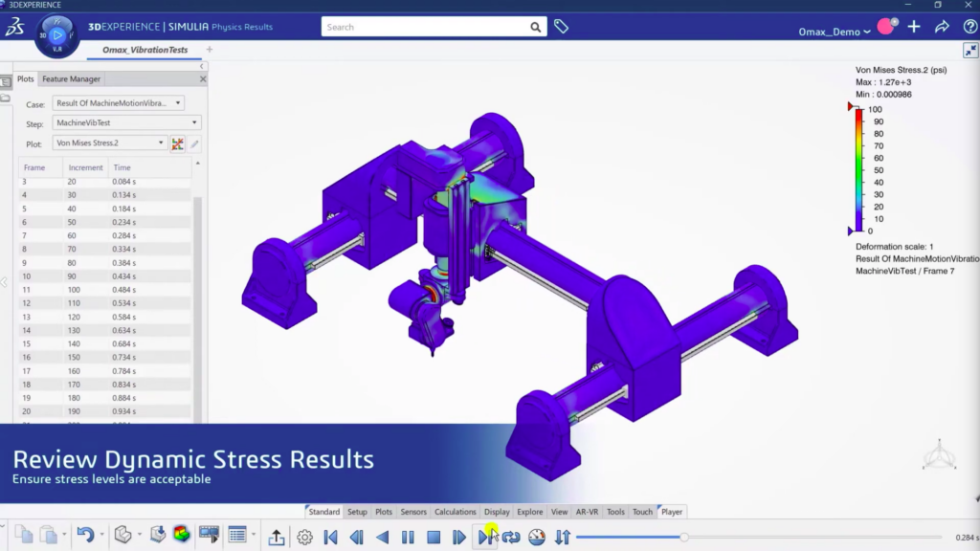Collapse the viewer with the shrink arrows icon
The height and width of the screenshot is (551, 980).
pos(969,50)
